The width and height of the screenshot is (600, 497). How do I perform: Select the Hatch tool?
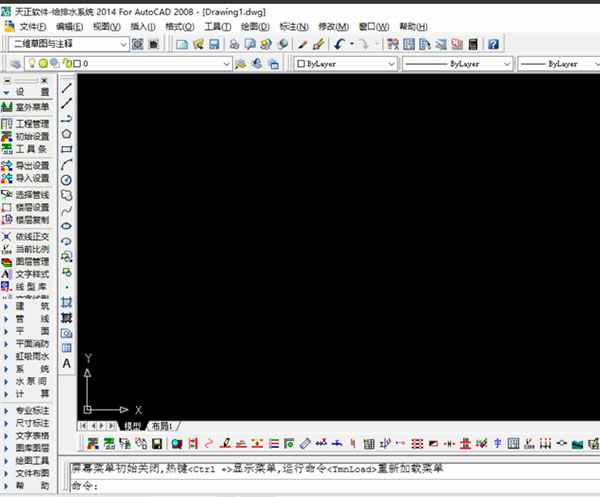pos(67,302)
